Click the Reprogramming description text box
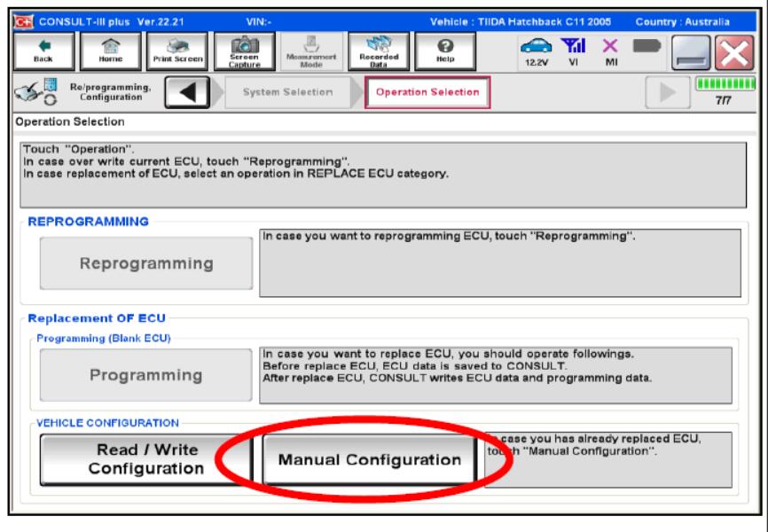This screenshot has height=532, width=768. pos(500,263)
